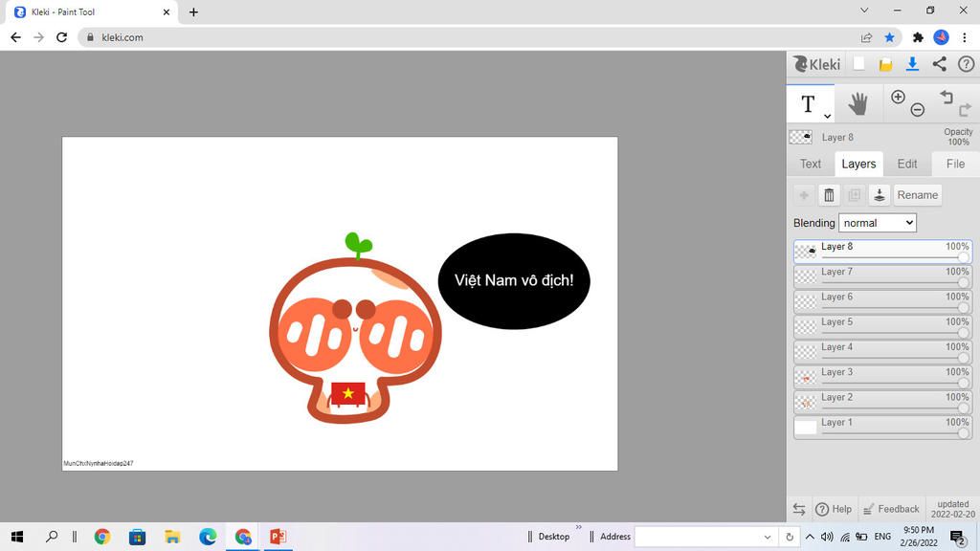Add a new layer
This screenshot has width=980, height=551.
coord(804,195)
